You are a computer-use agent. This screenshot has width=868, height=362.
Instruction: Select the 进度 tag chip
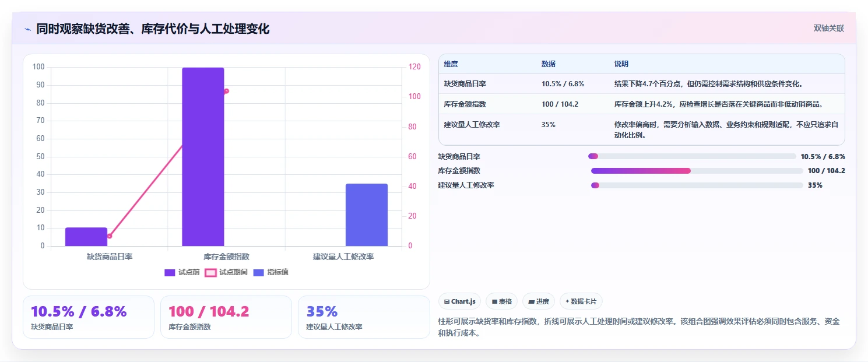coord(539,301)
